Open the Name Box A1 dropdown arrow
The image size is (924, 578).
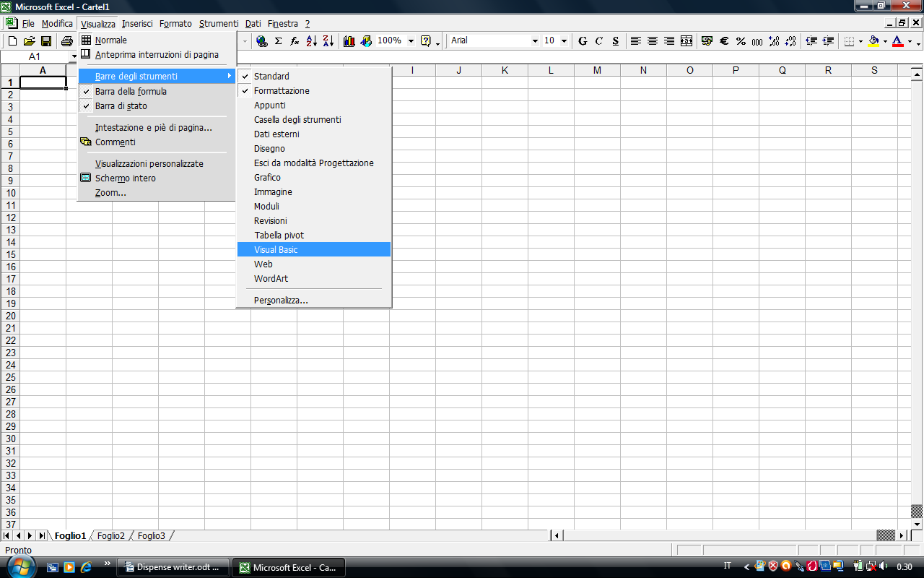point(74,56)
